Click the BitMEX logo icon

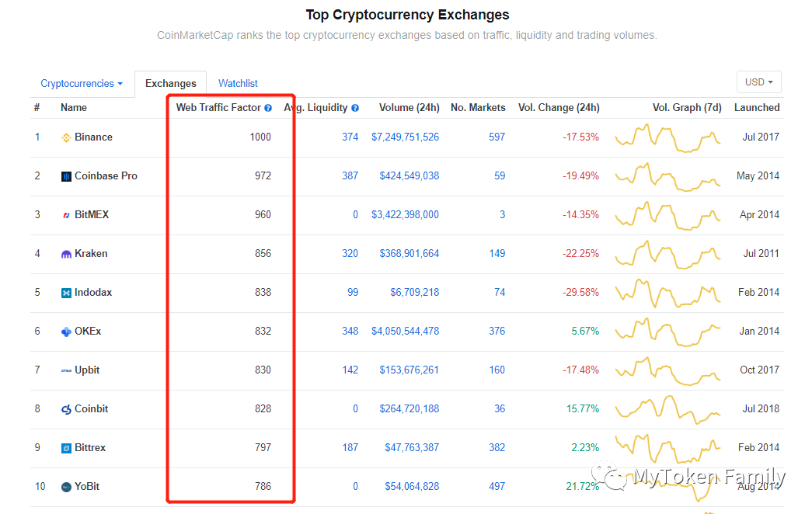66,215
